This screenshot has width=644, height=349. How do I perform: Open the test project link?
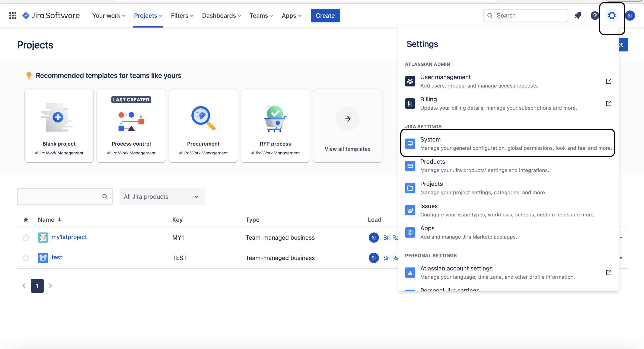[57, 257]
